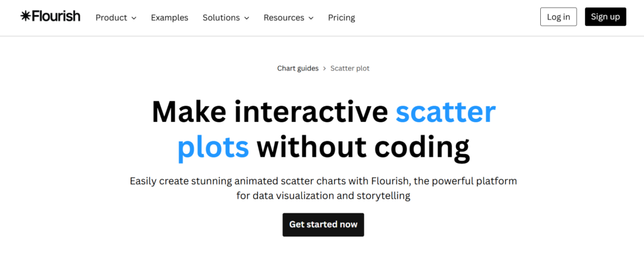This screenshot has width=644, height=268.
Task: Open the Solutions navigation menu
Action: (219, 18)
